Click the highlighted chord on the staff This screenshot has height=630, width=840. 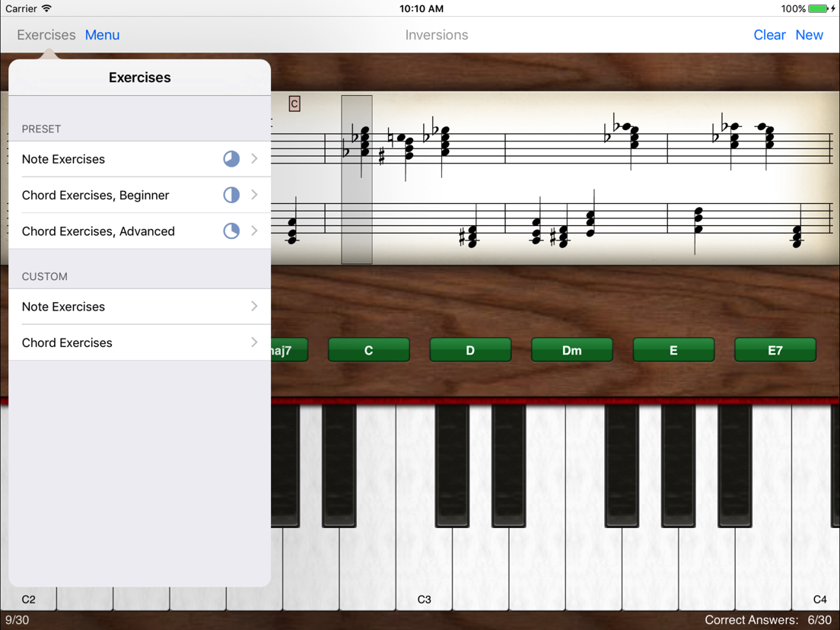click(x=357, y=180)
